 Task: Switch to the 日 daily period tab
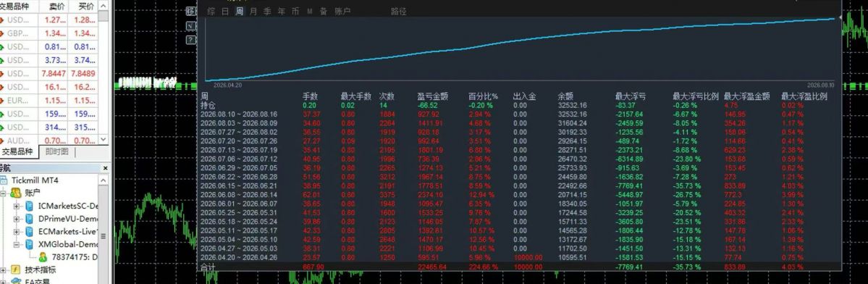225,11
